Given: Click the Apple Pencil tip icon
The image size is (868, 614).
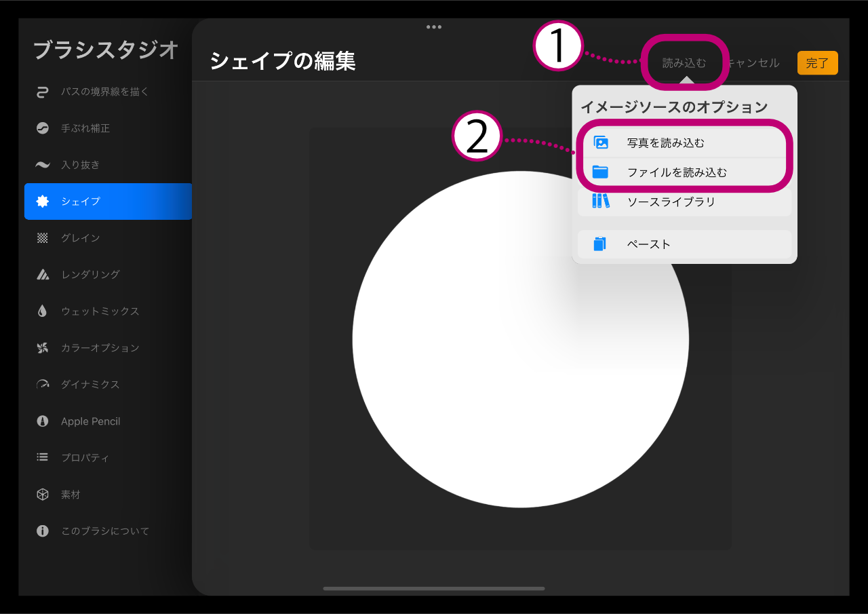Looking at the screenshot, I should (x=43, y=421).
